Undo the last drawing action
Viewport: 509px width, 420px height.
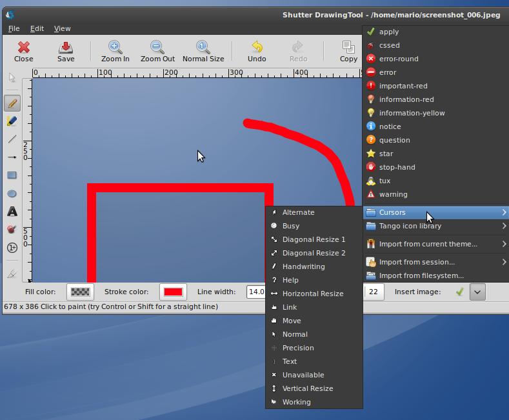coord(257,51)
